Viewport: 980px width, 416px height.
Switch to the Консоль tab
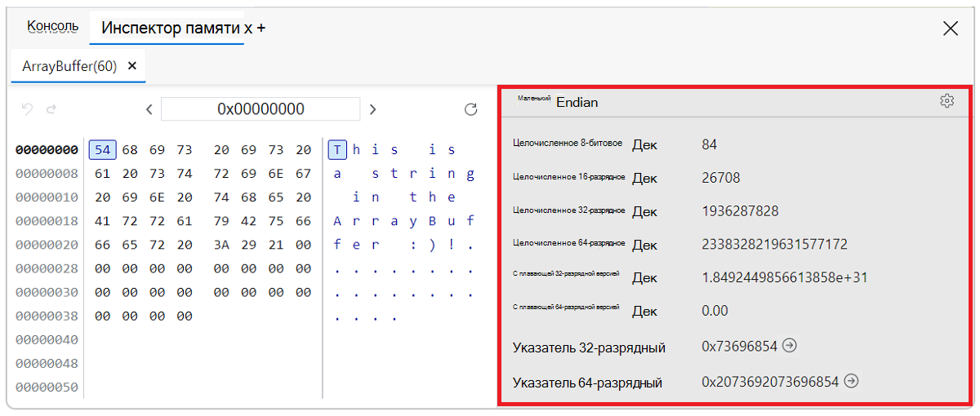(x=53, y=26)
